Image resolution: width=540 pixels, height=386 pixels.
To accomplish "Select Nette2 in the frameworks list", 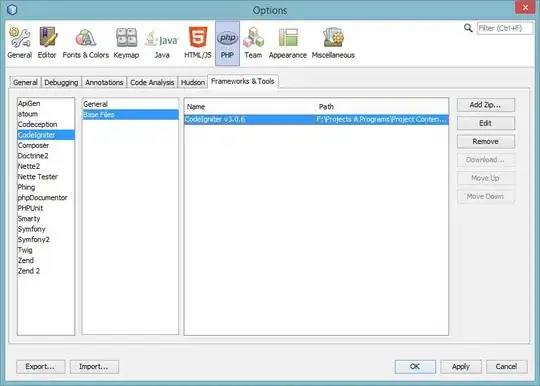I will [46, 166].
